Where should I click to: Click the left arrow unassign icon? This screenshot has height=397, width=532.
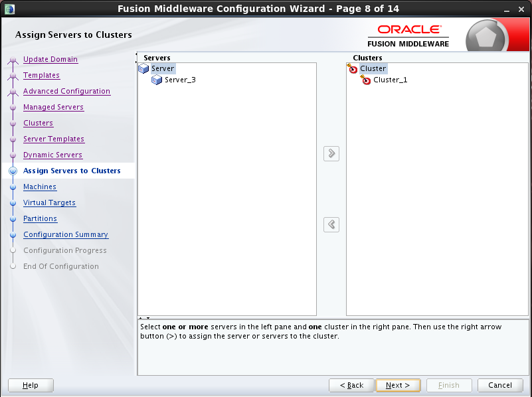click(331, 224)
